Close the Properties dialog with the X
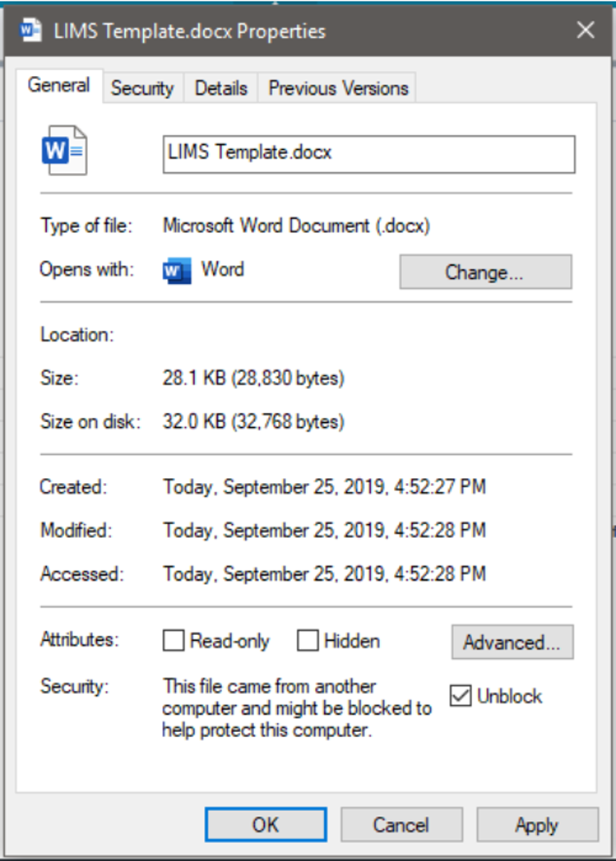This screenshot has height=861, width=616. coord(586,29)
